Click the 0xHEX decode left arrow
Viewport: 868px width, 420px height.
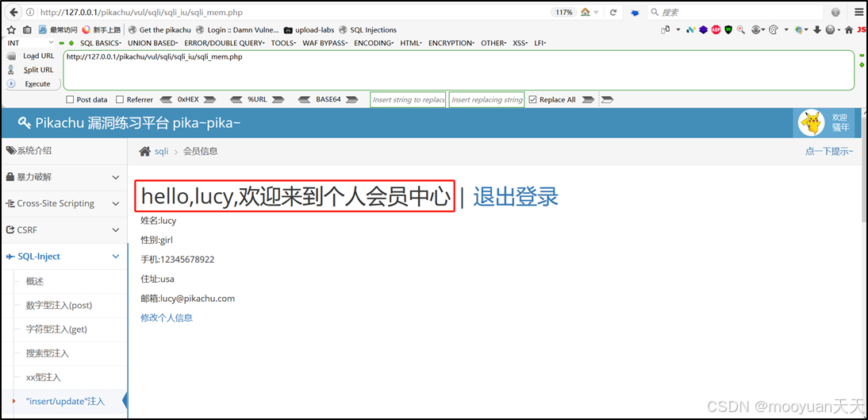166,100
